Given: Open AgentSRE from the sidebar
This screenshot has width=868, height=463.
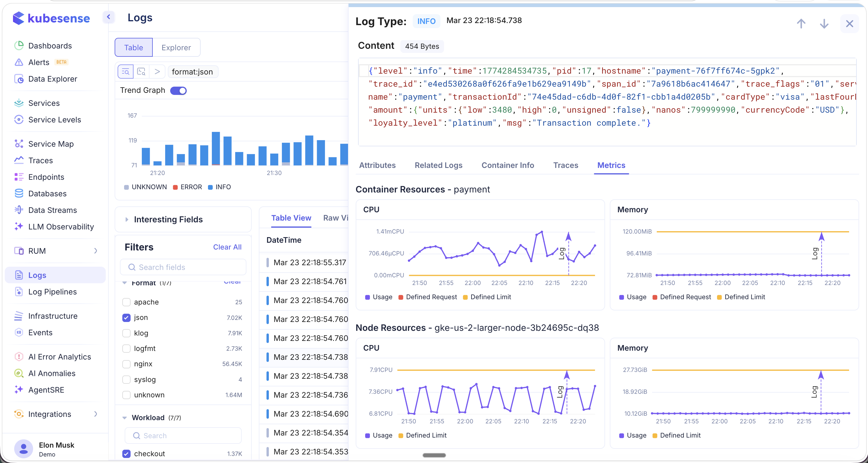Looking at the screenshot, I should click(x=46, y=390).
